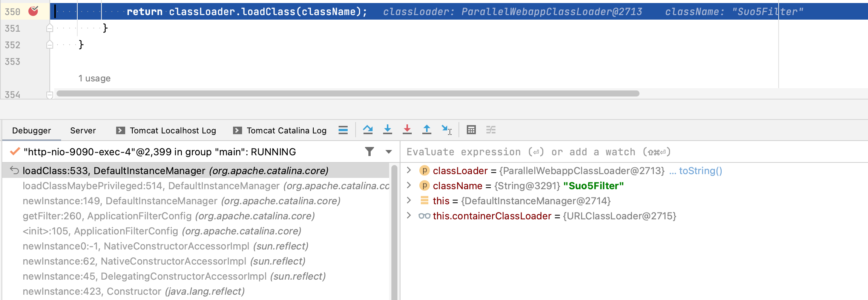Click the Run to Cursor icon

coord(447,130)
